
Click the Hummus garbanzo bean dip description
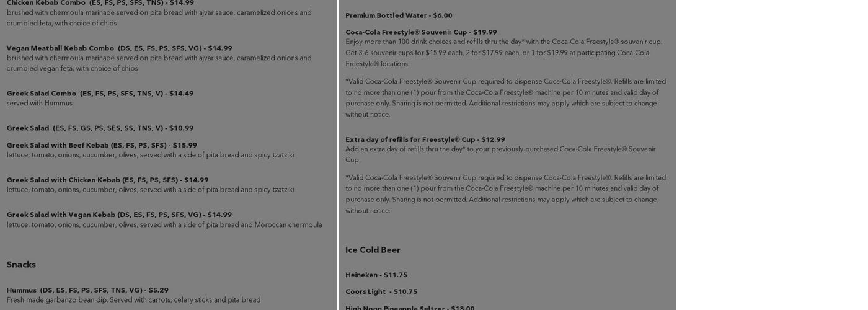pos(133,300)
